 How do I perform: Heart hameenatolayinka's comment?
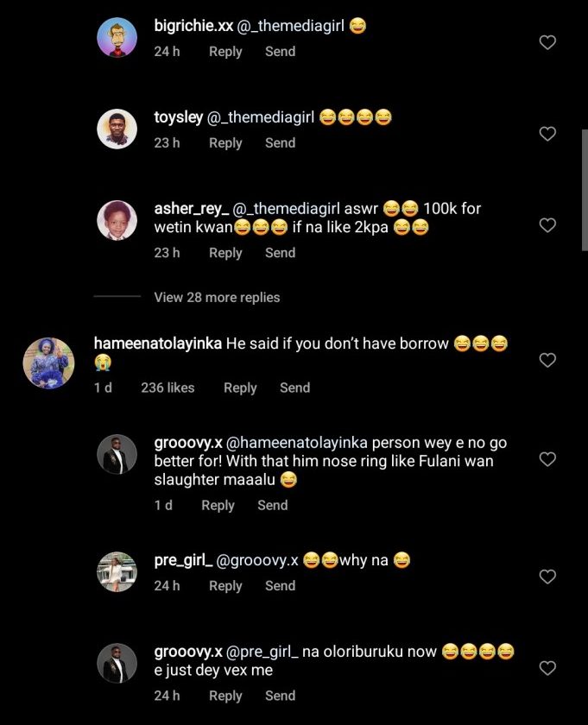point(547,360)
